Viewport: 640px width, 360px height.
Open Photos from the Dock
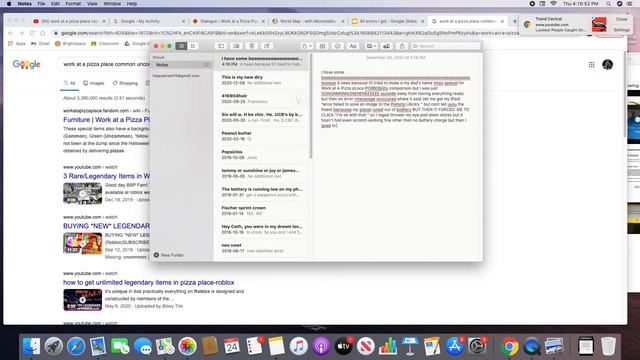click(187, 346)
